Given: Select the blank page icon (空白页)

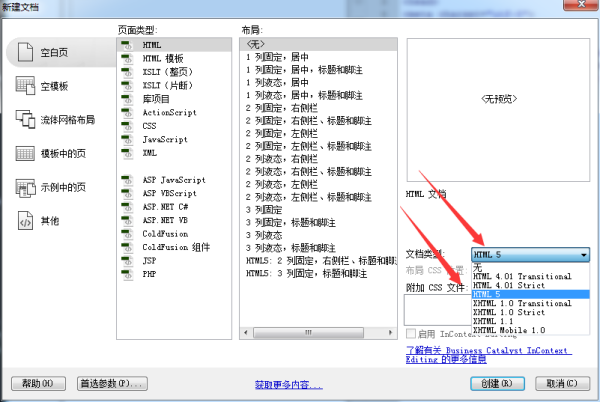Looking at the screenshot, I should pyautogui.click(x=25, y=52).
